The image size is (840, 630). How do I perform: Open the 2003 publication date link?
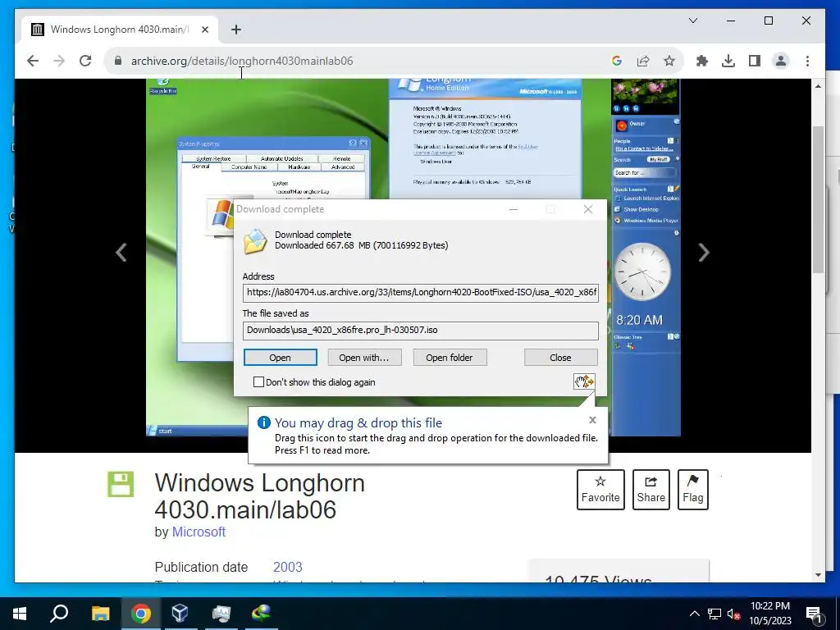(x=288, y=567)
